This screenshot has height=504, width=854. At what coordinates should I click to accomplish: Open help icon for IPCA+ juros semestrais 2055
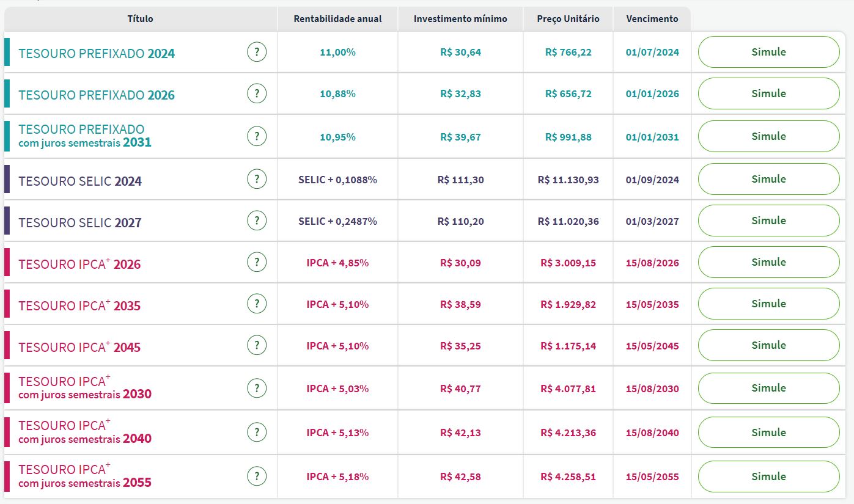point(257,477)
